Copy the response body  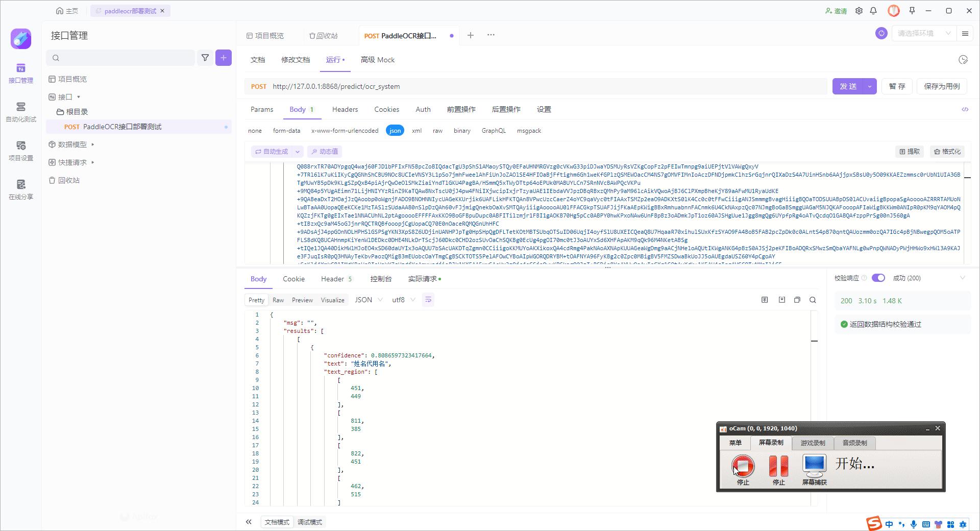coord(797,300)
